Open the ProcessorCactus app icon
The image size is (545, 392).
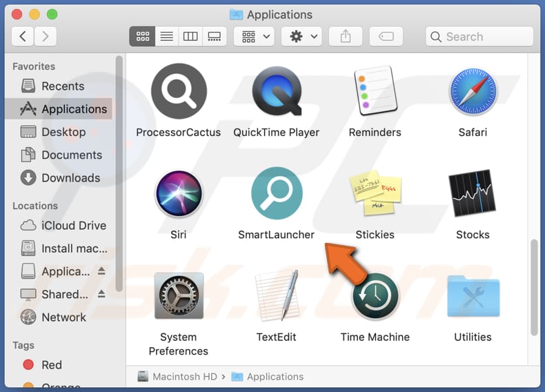(179, 91)
